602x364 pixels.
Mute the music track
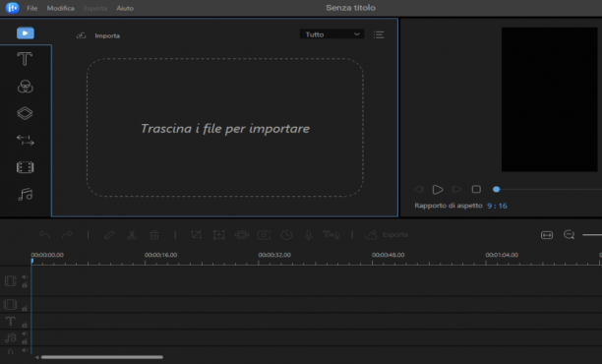[x=25, y=334]
